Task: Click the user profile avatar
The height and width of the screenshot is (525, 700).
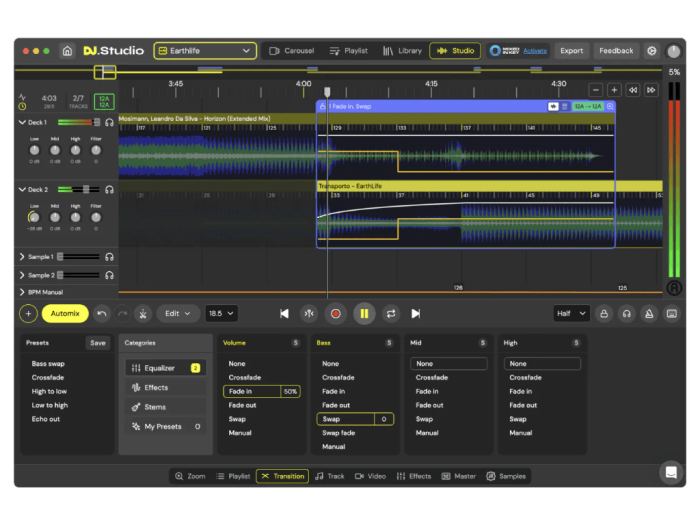Action: pyautogui.click(x=673, y=51)
